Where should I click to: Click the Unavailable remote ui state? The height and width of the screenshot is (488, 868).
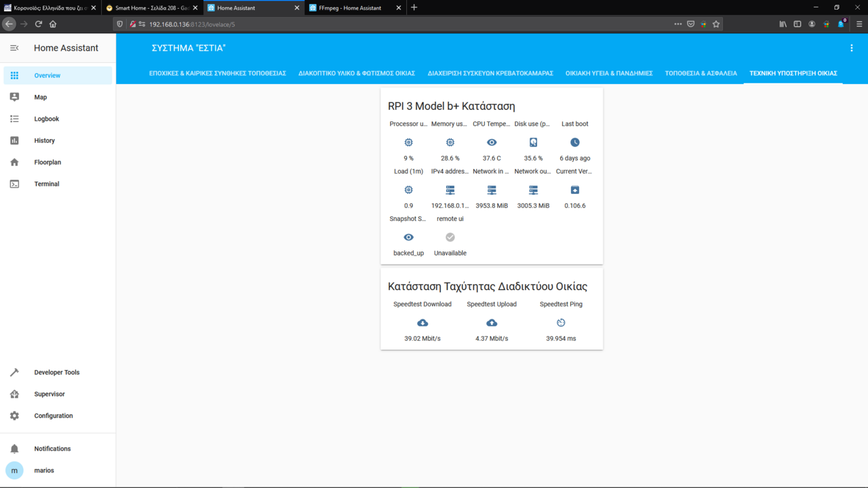(x=450, y=253)
